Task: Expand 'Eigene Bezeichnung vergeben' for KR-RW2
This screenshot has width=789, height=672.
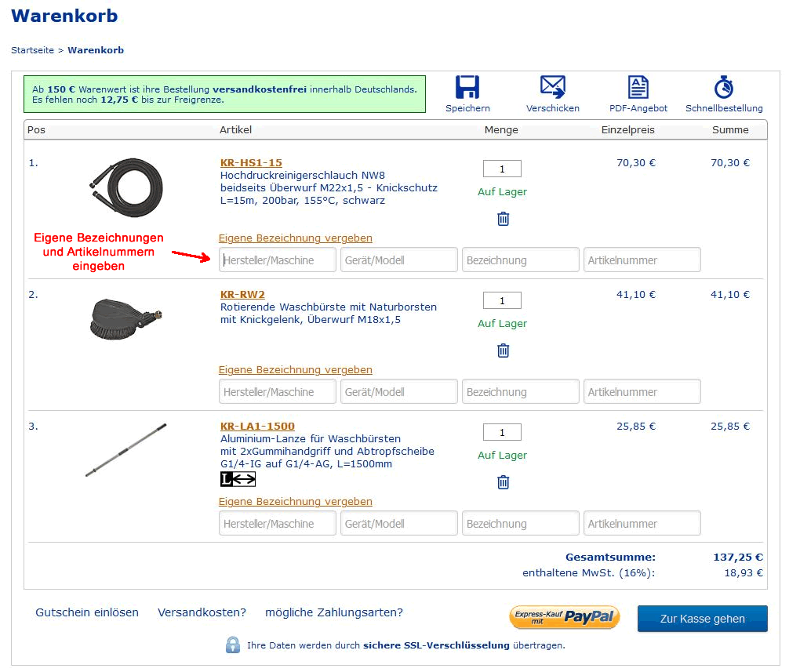Action: click(x=295, y=370)
